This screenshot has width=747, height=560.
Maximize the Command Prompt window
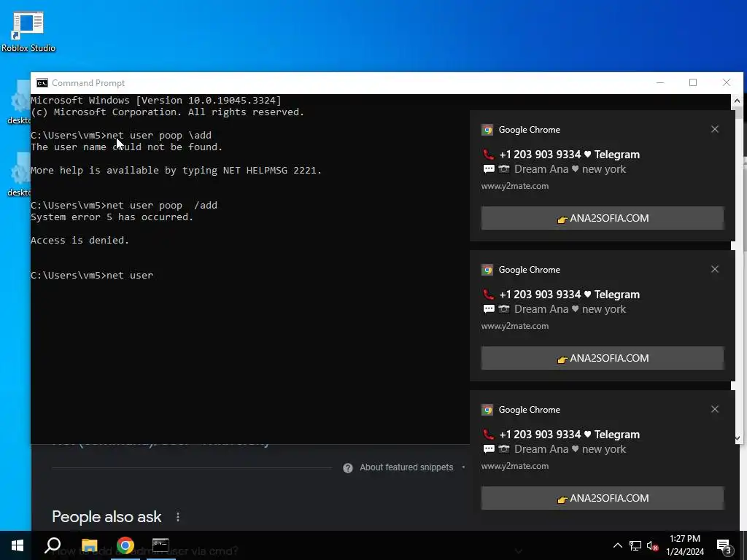693,83
